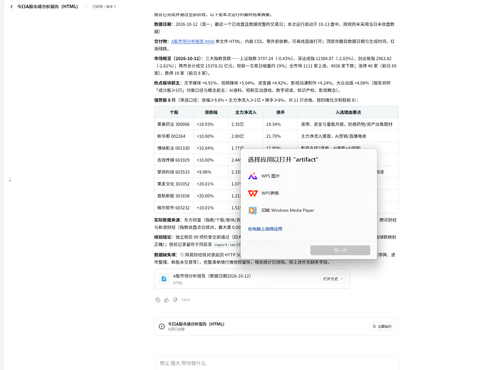
Task: Click the table cell with stock code 300006
Action: coord(173,124)
